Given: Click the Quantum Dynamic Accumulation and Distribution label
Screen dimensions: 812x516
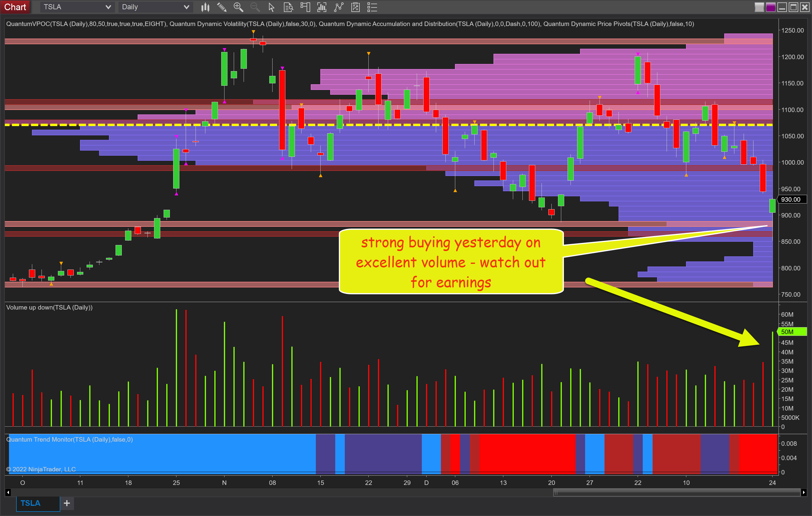Looking at the screenshot, I should click(430, 24).
